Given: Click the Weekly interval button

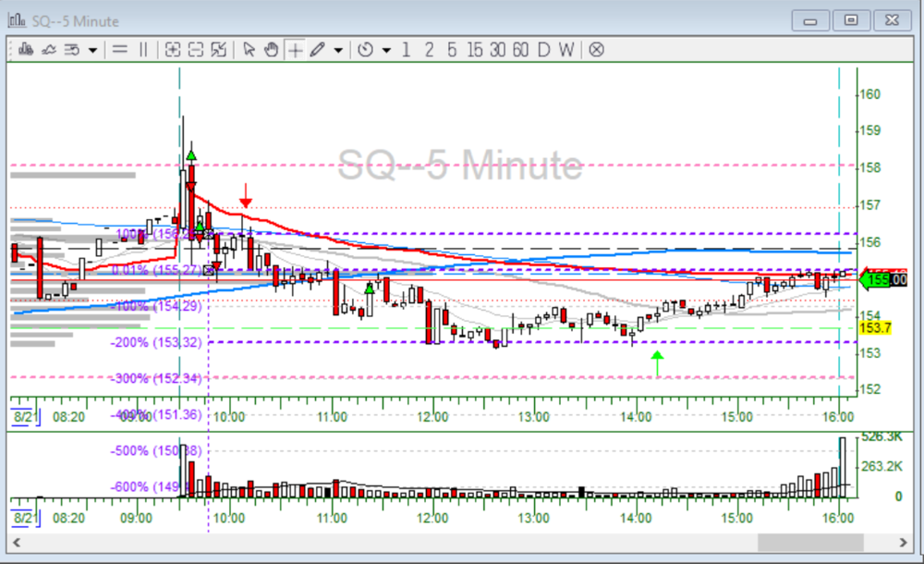Looking at the screenshot, I should click(565, 50).
